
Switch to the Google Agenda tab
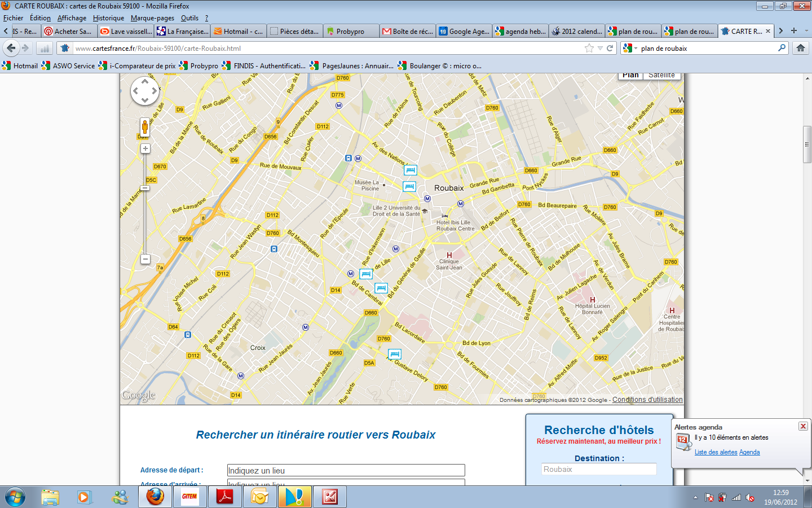464,32
